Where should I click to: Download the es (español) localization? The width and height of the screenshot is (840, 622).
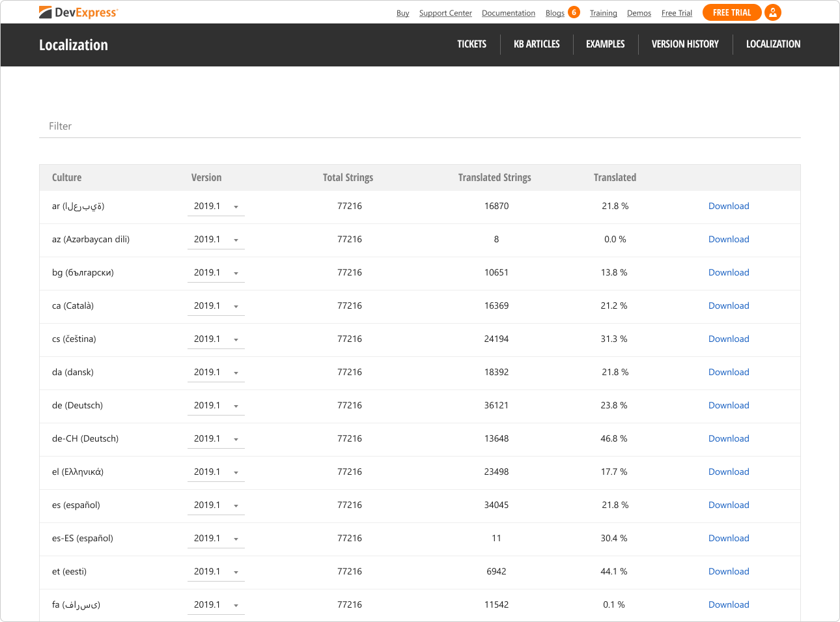pyautogui.click(x=729, y=505)
